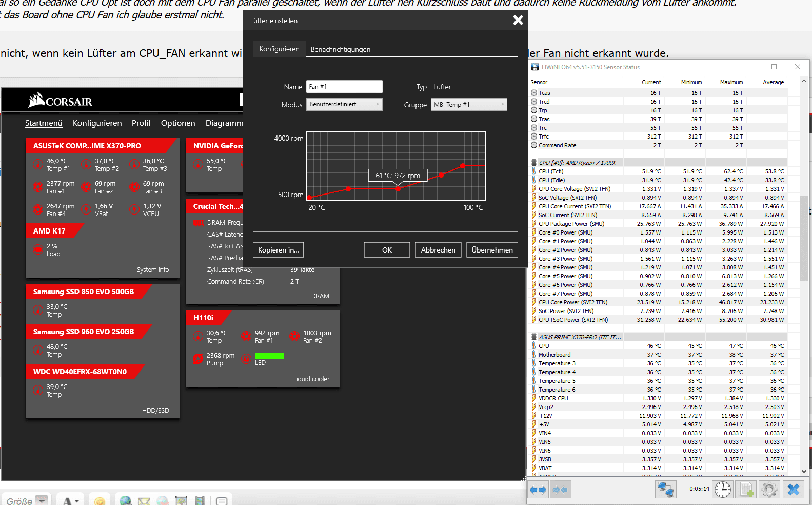The width and height of the screenshot is (812, 505).
Task: Click the NVIDIA GeForce temperature icon
Action: [197, 164]
